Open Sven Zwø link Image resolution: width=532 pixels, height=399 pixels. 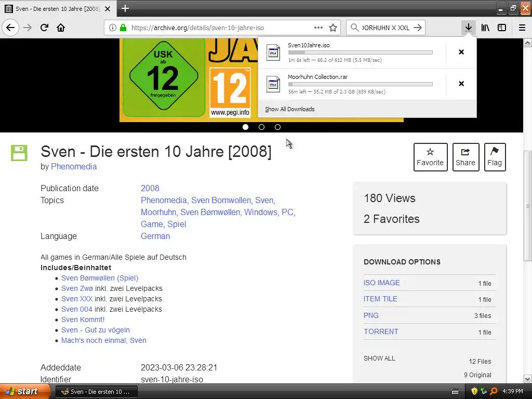point(77,288)
